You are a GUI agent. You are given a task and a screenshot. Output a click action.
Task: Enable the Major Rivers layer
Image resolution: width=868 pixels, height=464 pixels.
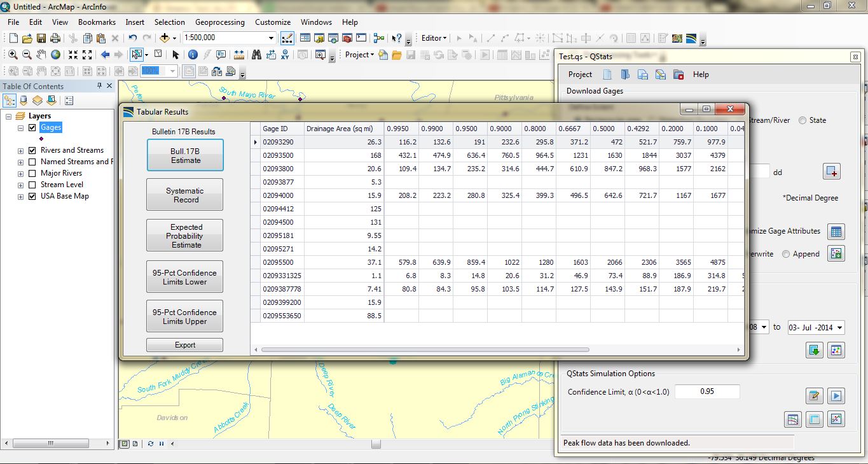coord(32,172)
